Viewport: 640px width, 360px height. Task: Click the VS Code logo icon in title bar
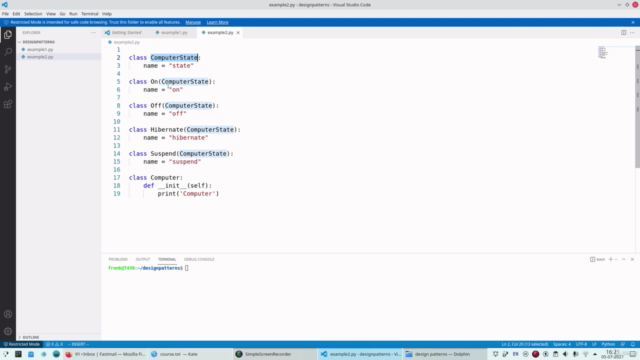(4, 4)
